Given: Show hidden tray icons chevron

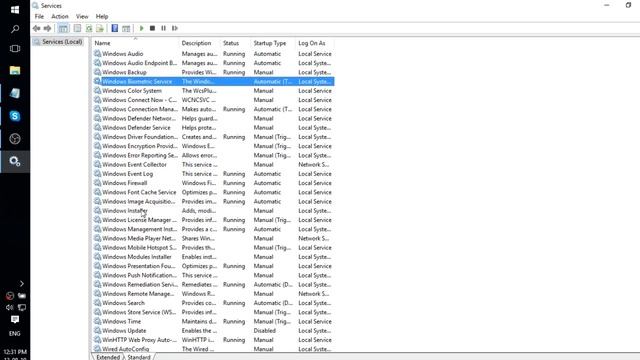Looking at the screenshot, I should [22, 283].
